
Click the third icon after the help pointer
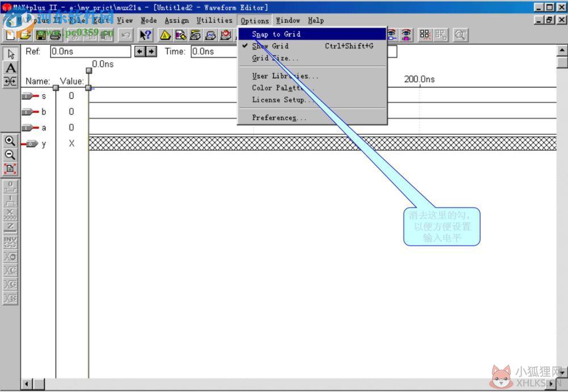(195, 35)
